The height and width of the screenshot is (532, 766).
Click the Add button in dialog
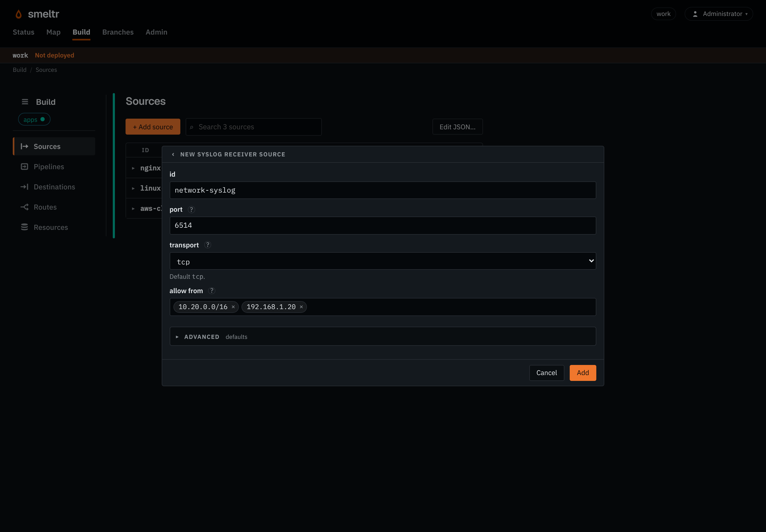coord(583,373)
